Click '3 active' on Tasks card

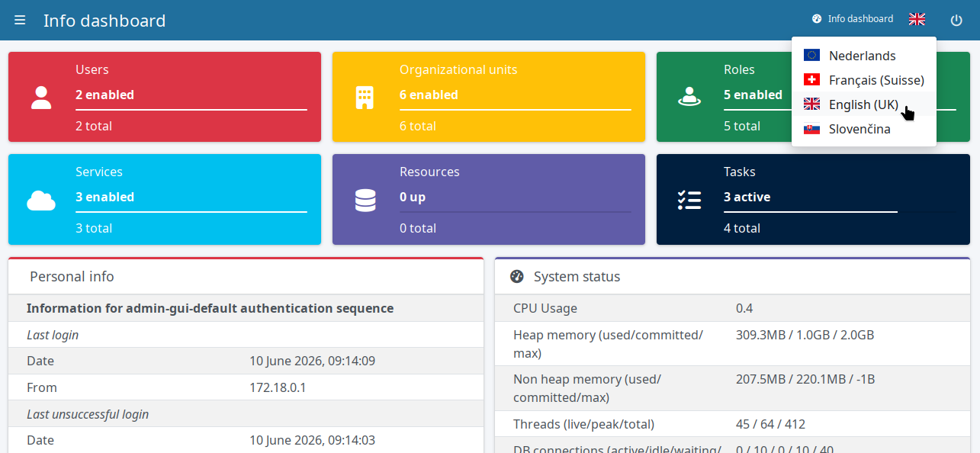pyautogui.click(x=747, y=197)
